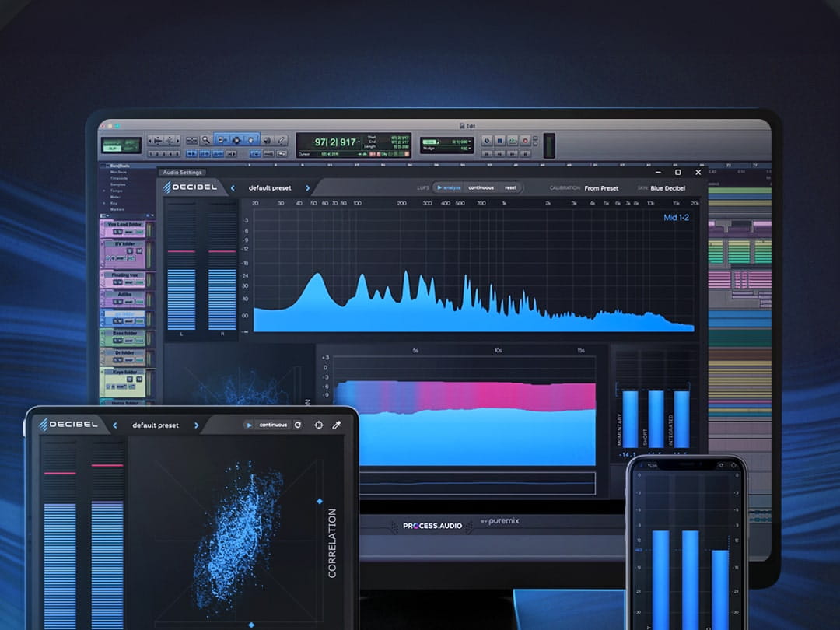Click the left channel L level meter
The width and height of the screenshot is (840, 630).
pyautogui.click(x=181, y=266)
